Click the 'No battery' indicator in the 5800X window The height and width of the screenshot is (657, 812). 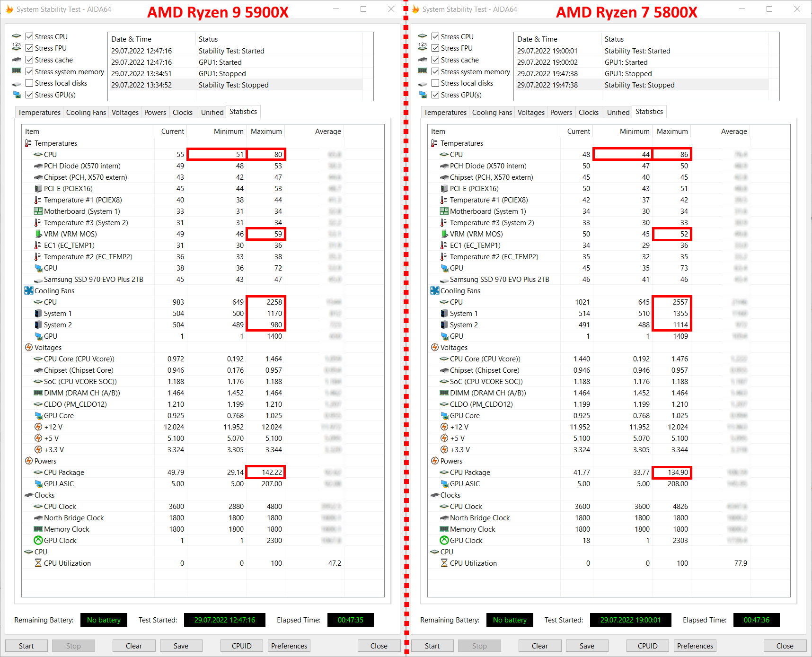(510, 620)
